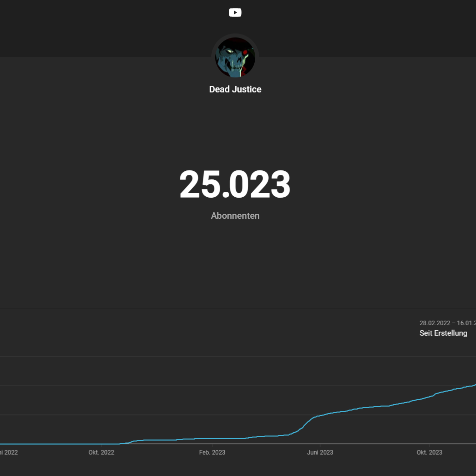
Task: Click the tick mark above Okt. 2023
Action: [429, 445]
